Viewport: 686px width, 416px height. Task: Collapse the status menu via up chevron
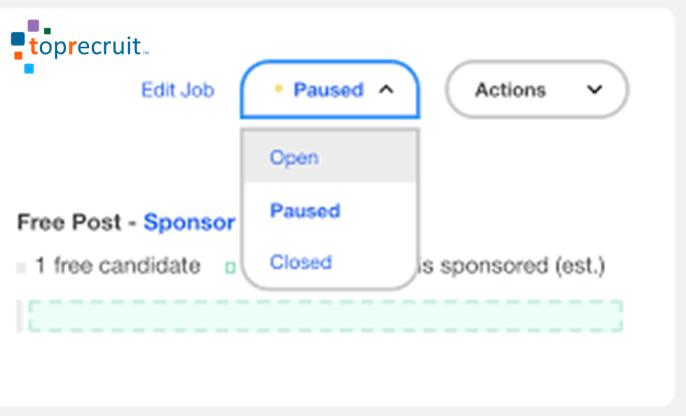(x=386, y=90)
